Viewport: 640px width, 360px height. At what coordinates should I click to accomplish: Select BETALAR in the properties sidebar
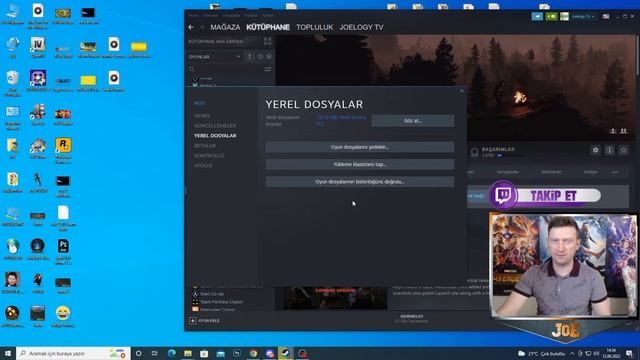click(205, 146)
